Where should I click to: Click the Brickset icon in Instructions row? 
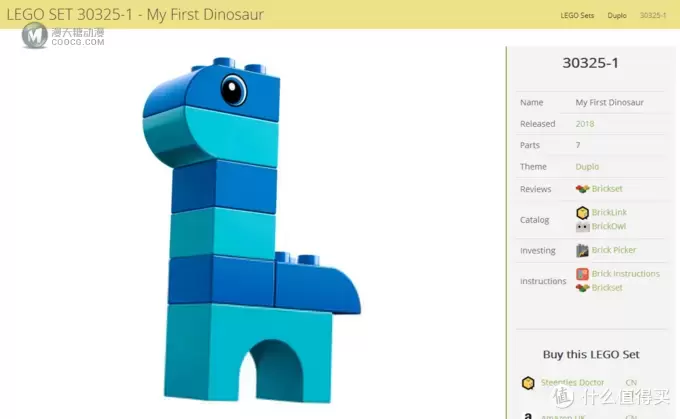coord(582,288)
